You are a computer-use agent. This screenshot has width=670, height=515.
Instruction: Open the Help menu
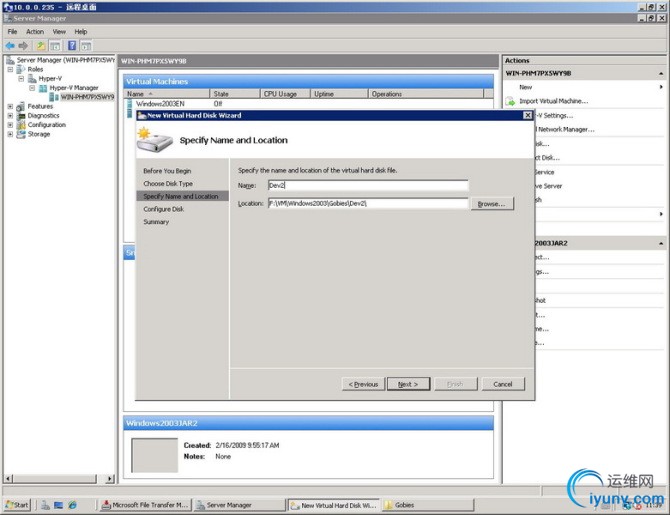point(80,32)
